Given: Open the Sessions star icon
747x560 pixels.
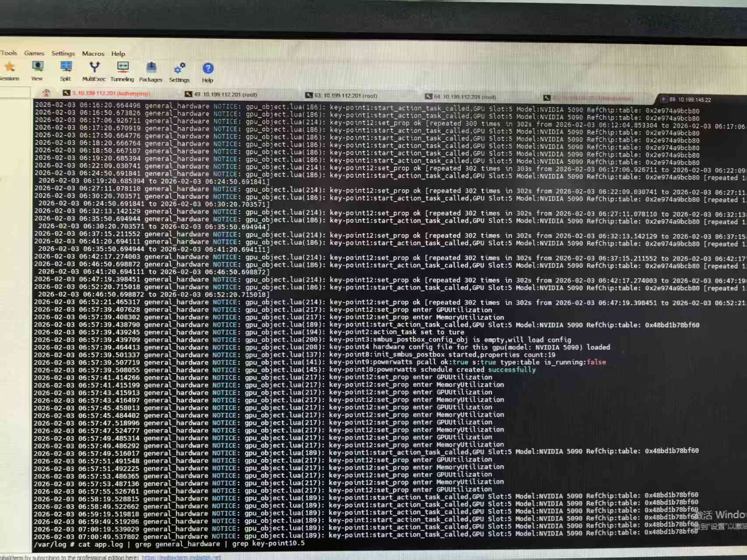Looking at the screenshot, I should pos(10,67).
